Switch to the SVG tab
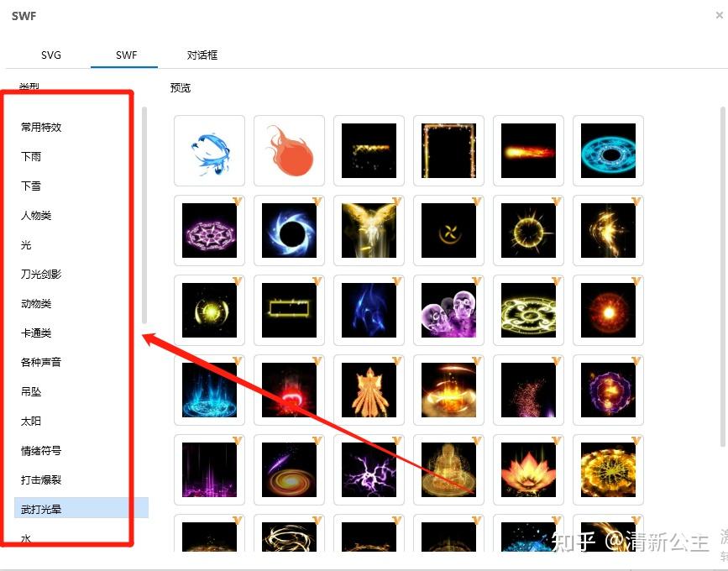 point(51,55)
